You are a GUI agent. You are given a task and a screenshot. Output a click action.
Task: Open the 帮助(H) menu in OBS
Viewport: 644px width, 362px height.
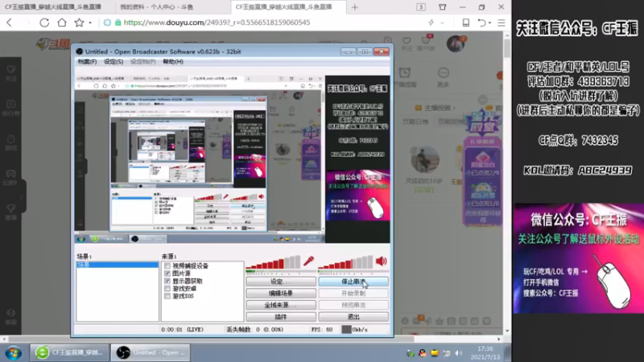173,62
